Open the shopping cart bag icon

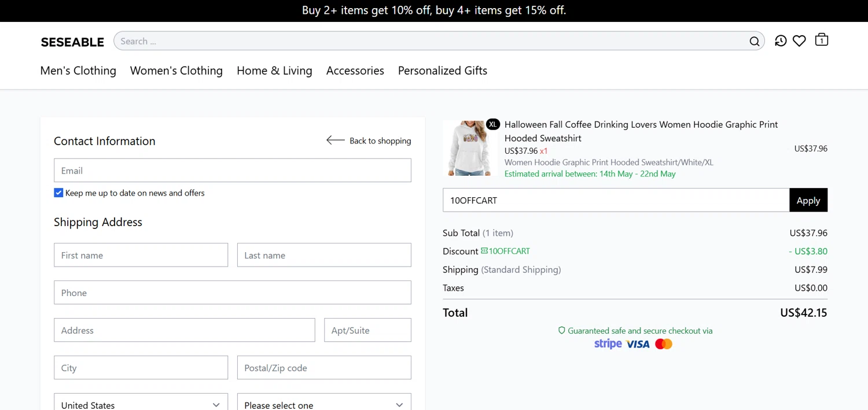(822, 40)
